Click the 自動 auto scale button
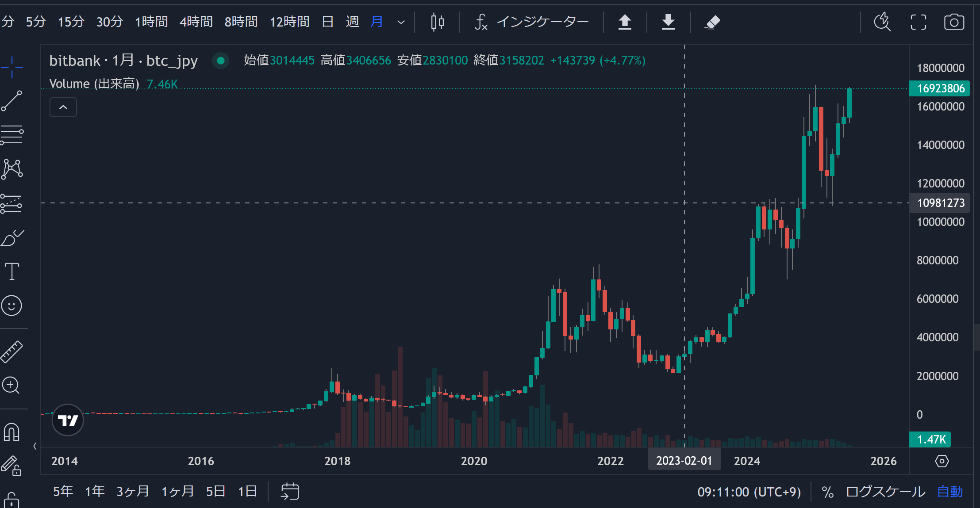980x508 pixels. [x=949, y=492]
